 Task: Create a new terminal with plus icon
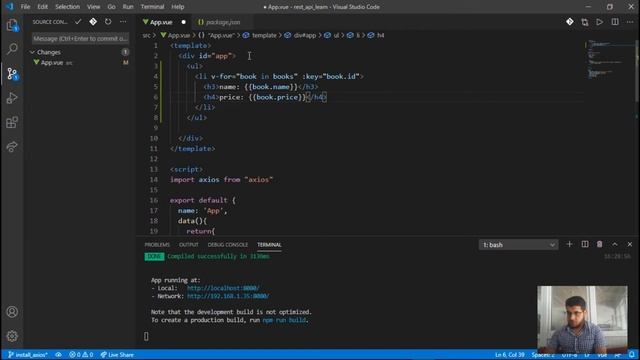(569, 244)
